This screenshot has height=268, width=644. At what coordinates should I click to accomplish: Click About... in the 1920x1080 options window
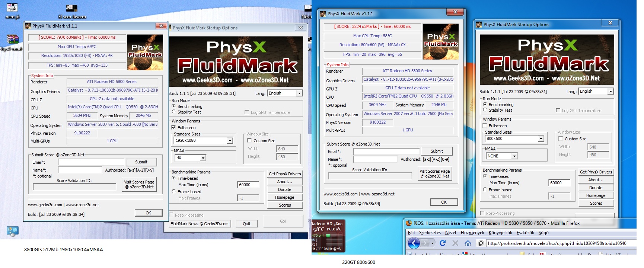coord(285,182)
